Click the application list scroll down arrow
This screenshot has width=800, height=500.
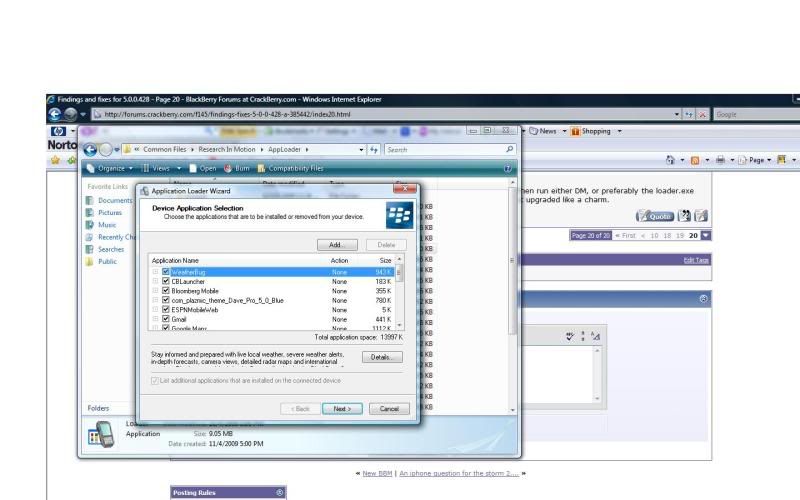(399, 326)
